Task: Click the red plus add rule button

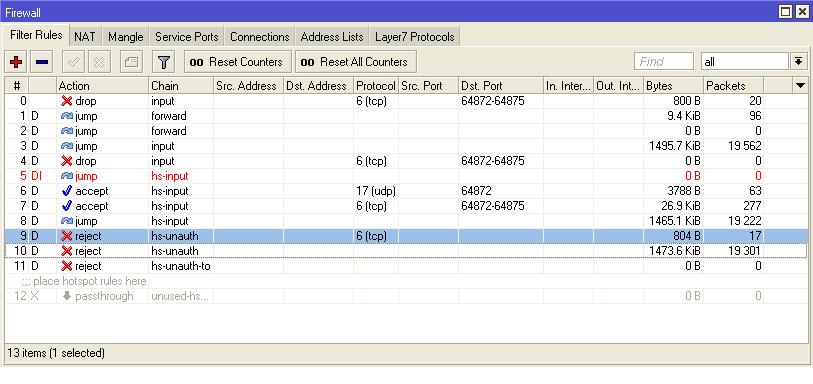Action: tap(16, 62)
